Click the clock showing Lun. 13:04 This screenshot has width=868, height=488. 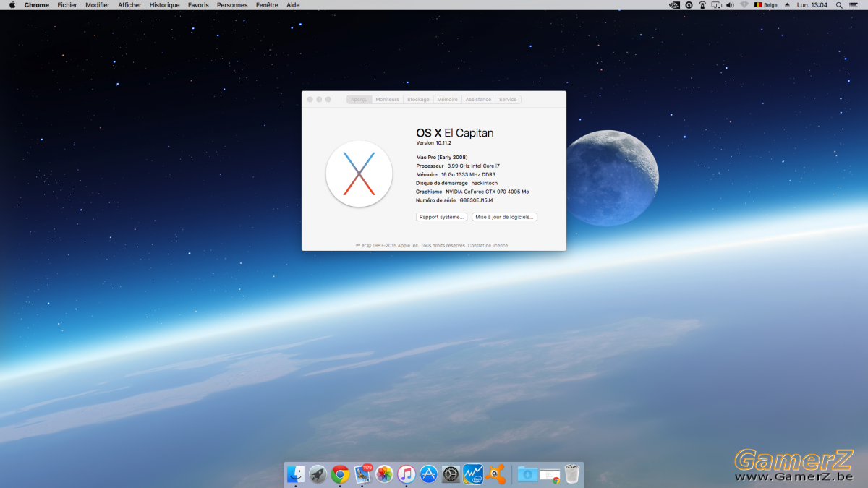[x=812, y=5]
